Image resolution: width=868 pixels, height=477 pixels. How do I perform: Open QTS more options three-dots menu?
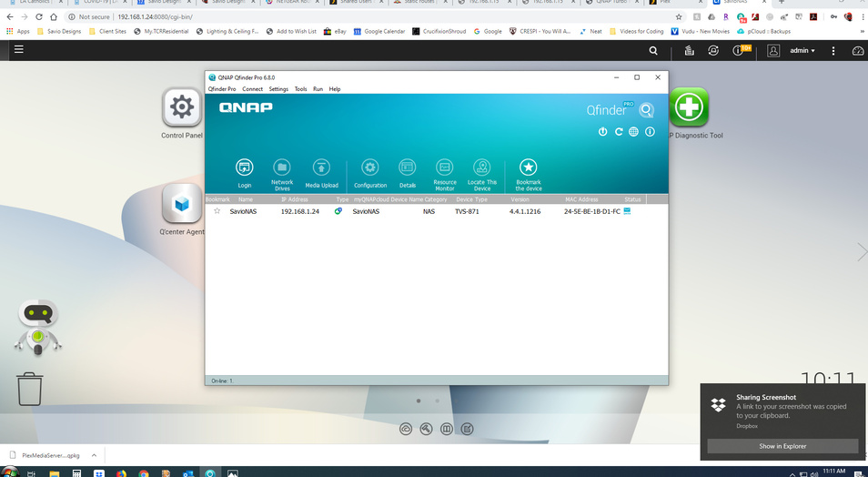coord(833,50)
